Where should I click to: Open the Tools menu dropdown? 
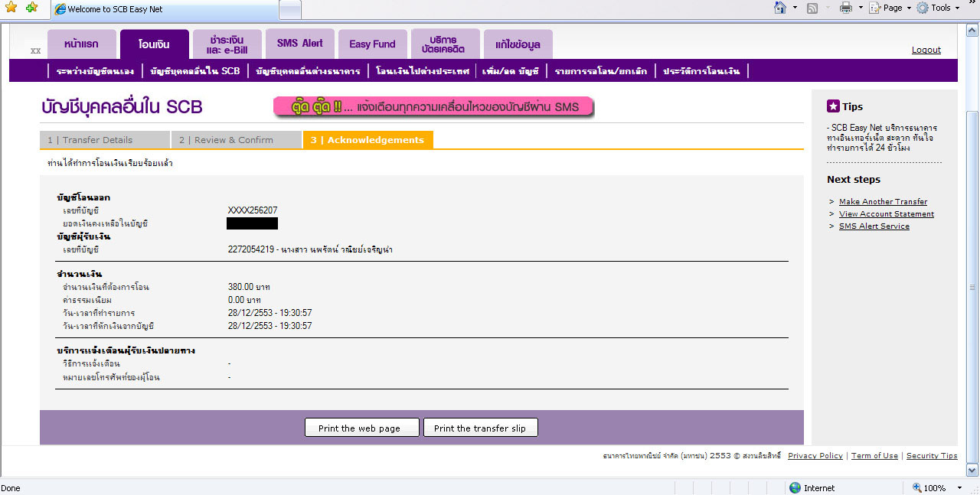(938, 8)
